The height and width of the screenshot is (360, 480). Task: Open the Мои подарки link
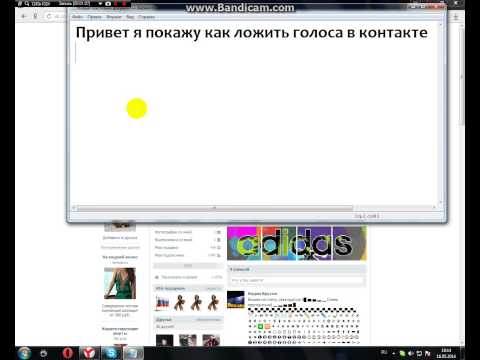(166, 247)
